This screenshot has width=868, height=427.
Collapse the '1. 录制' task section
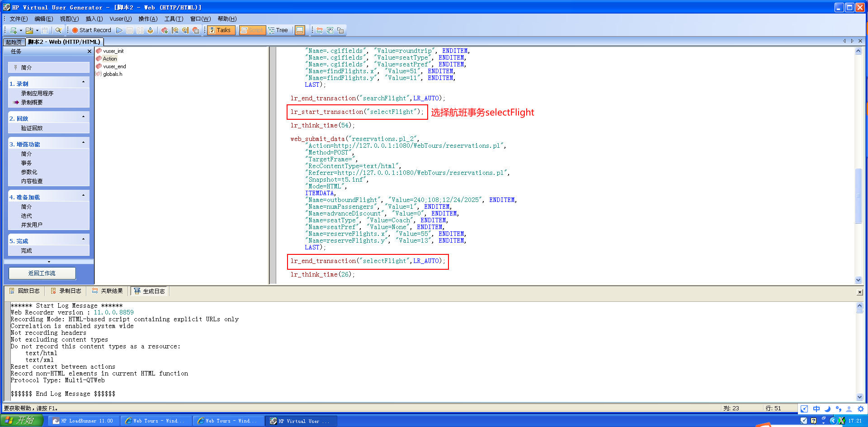click(x=83, y=82)
